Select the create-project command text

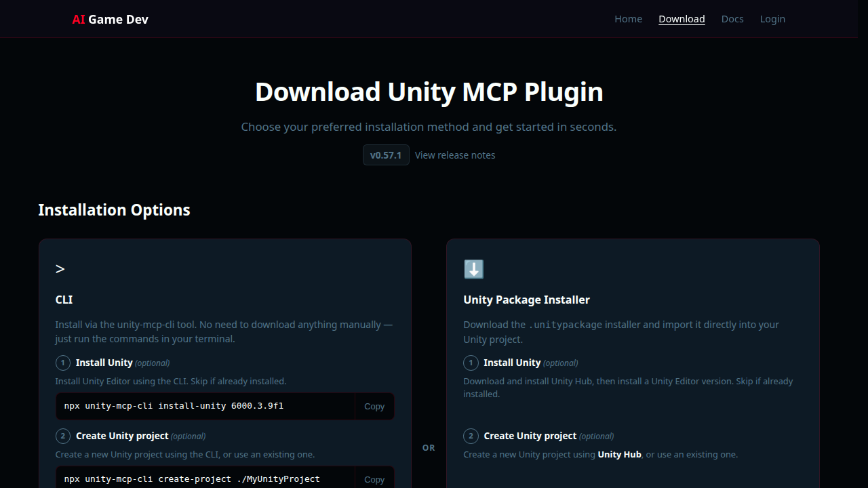pos(192,479)
